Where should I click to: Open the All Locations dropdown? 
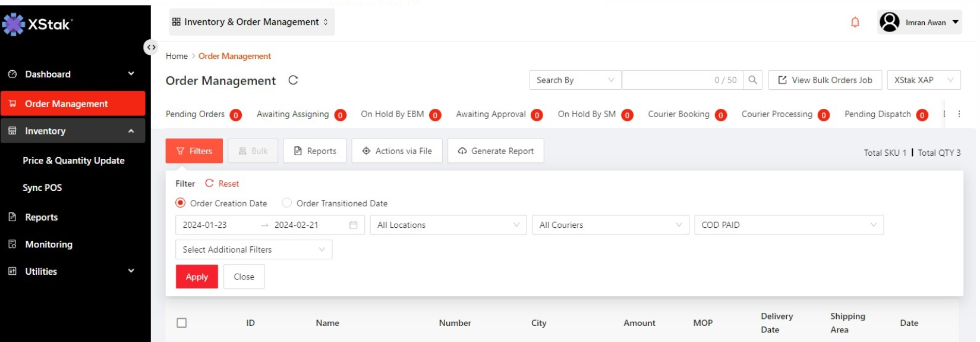448,225
